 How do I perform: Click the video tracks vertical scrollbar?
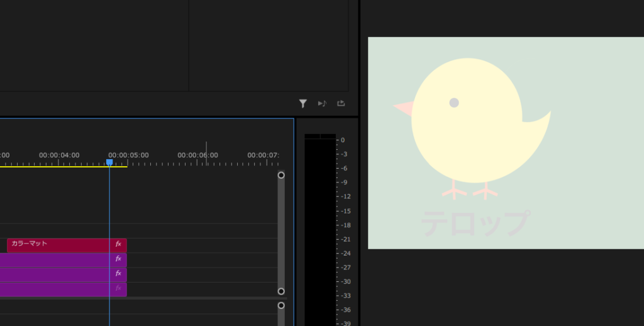coord(281,233)
